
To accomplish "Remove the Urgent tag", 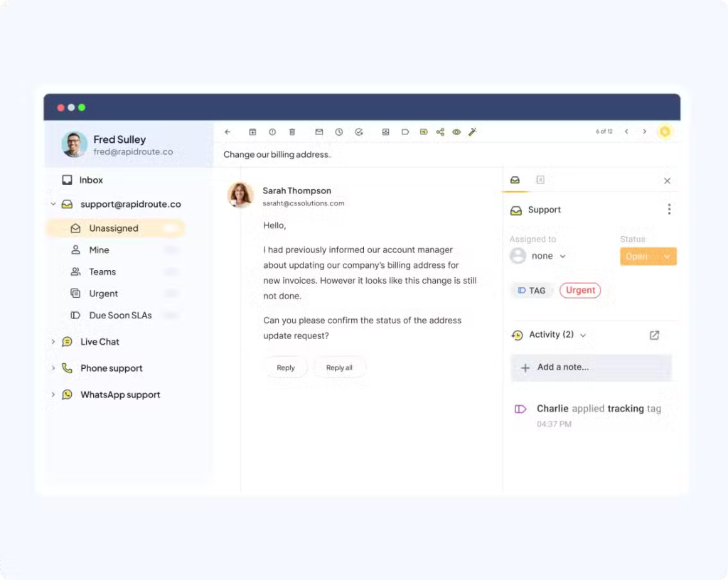I will tap(580, 290).
